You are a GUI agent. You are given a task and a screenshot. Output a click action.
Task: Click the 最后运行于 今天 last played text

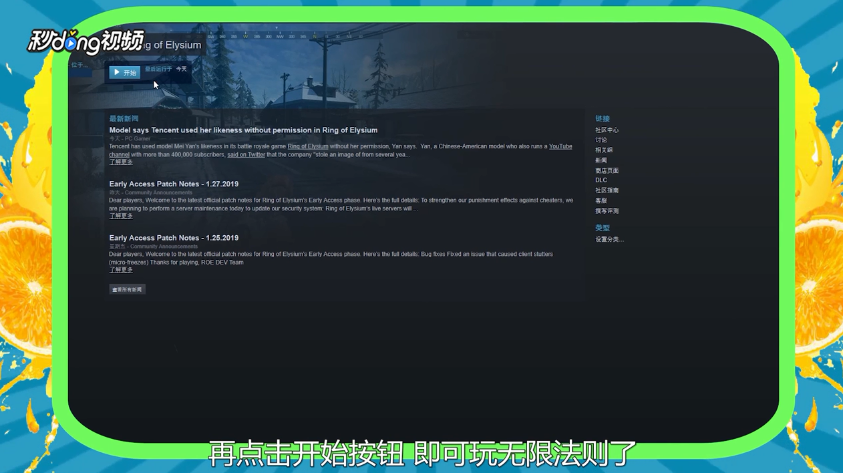pyautogui.click(x=166, y=69)
